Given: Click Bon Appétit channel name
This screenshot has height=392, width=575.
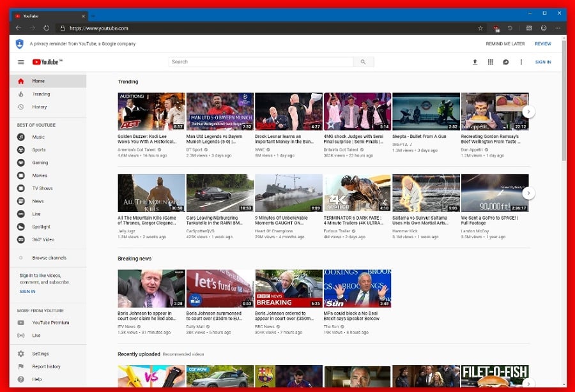Looking at the screenshot, I should 471,150.
